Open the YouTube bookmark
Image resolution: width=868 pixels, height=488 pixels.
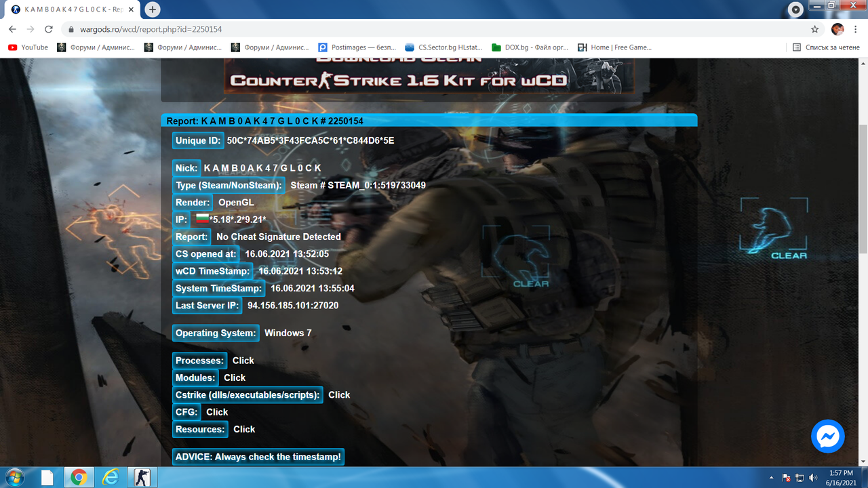click(x=28, y=47)
